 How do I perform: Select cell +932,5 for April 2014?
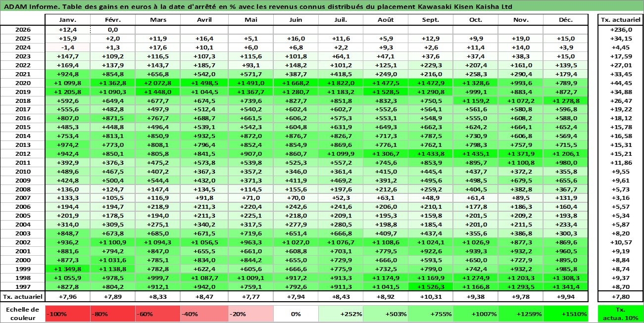pyautogui.click(x=204, y=136)
